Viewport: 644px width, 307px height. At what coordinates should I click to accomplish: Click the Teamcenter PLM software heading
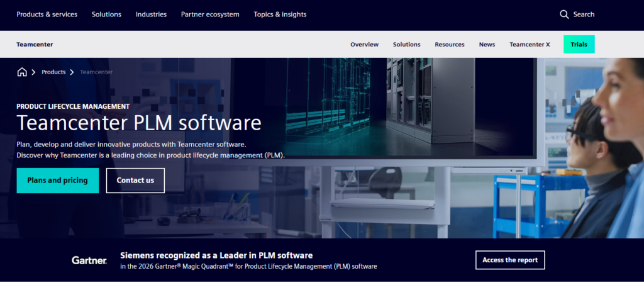click(x=139, y=123)
